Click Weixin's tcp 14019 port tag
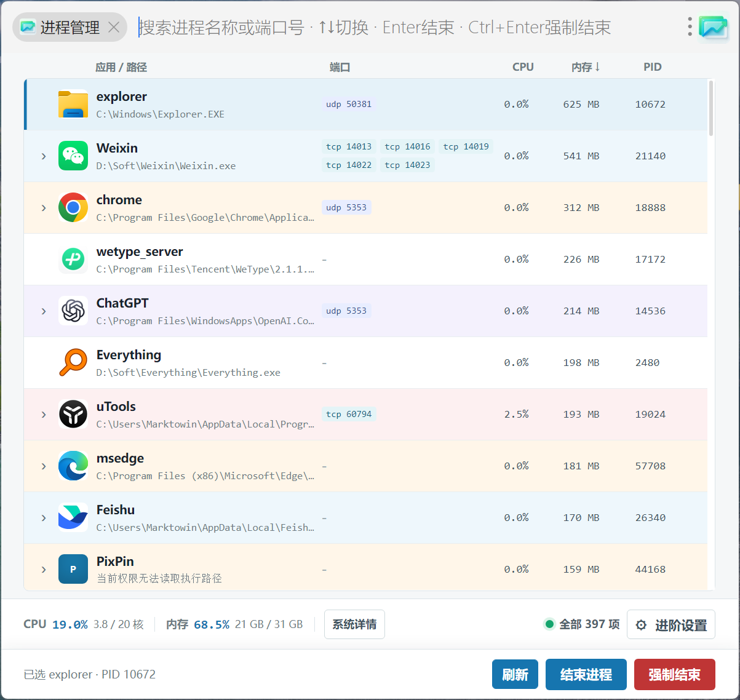This screenshot has height=700, width=740. (466, 146)
